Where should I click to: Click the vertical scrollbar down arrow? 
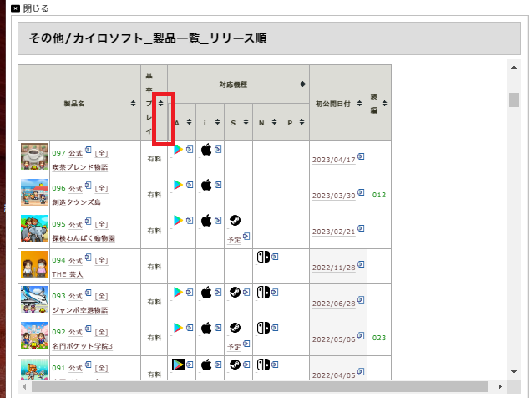514,371
